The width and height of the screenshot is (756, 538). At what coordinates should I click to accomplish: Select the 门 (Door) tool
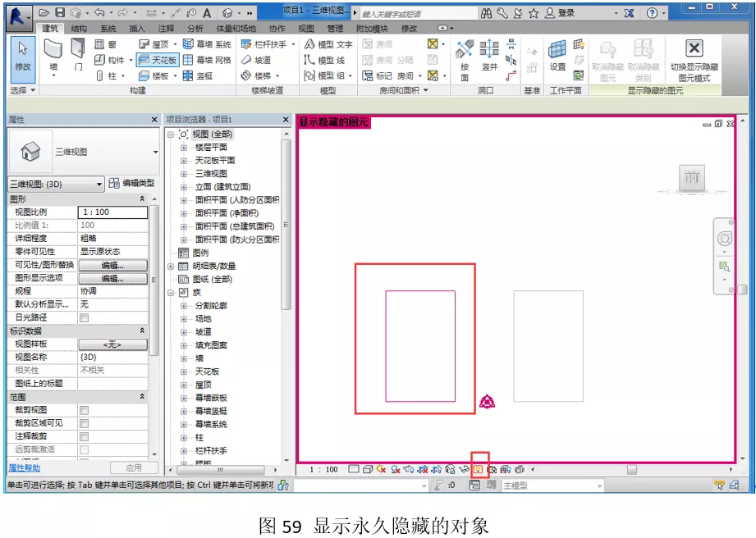pos(78,54)
